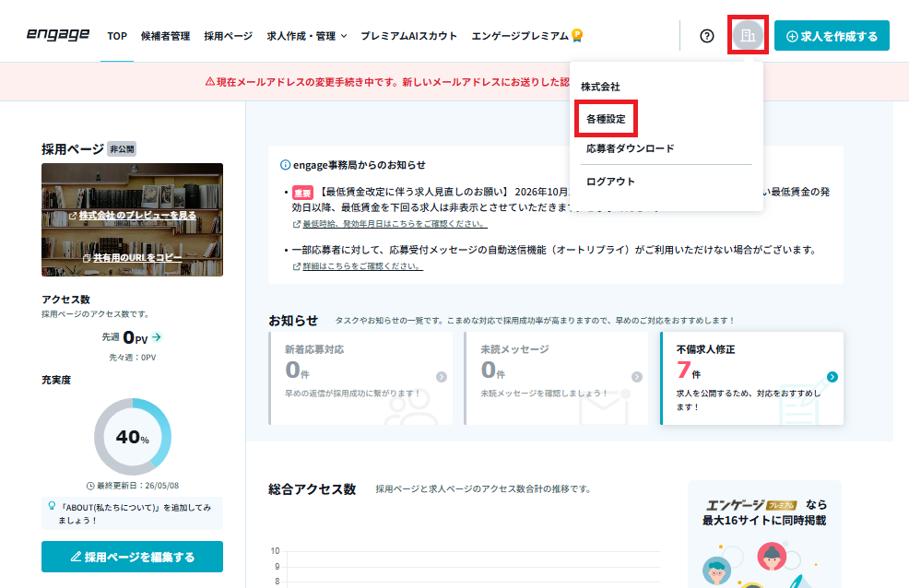
Task: Click the 非公開 status badge
Action: pos(122,149)
